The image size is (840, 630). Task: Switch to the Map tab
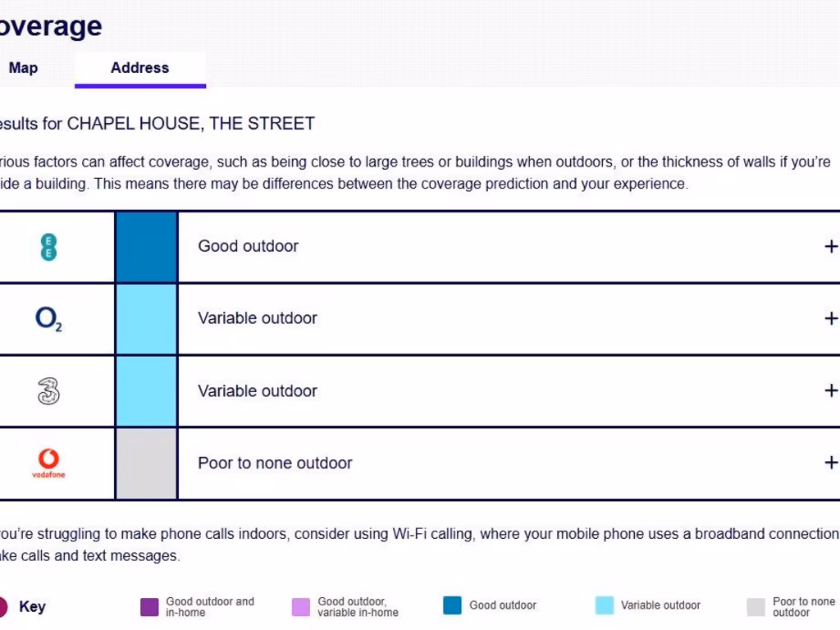[x=23, y=68]
